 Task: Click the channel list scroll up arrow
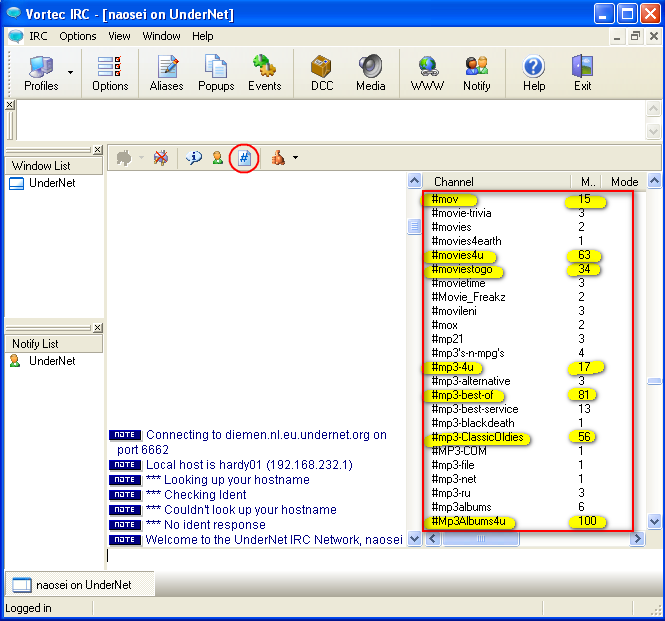[x=654, y=181]
